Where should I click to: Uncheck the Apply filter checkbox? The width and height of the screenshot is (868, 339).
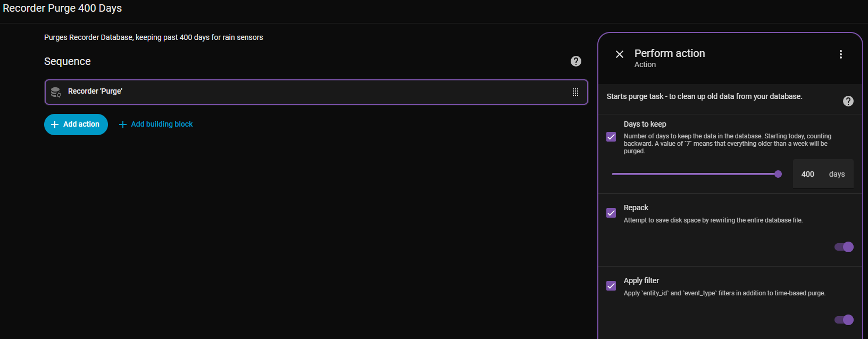tap(611, 286)
